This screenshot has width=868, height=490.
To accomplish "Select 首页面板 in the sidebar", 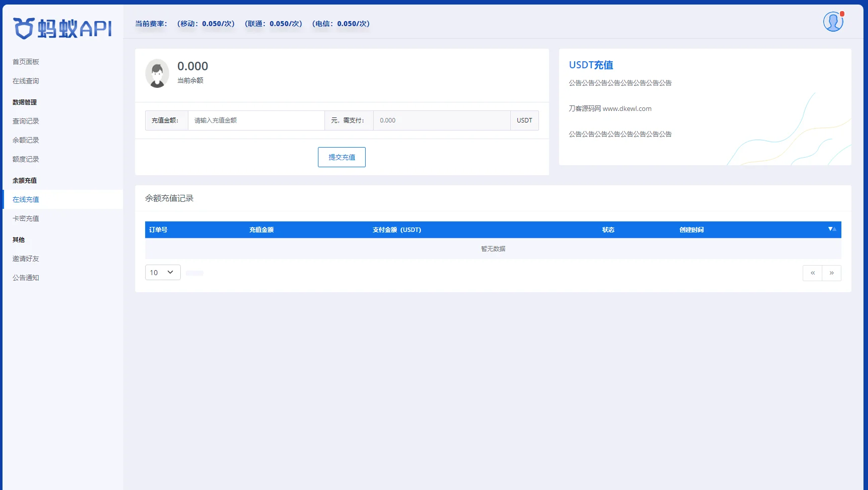I will 26,61.
